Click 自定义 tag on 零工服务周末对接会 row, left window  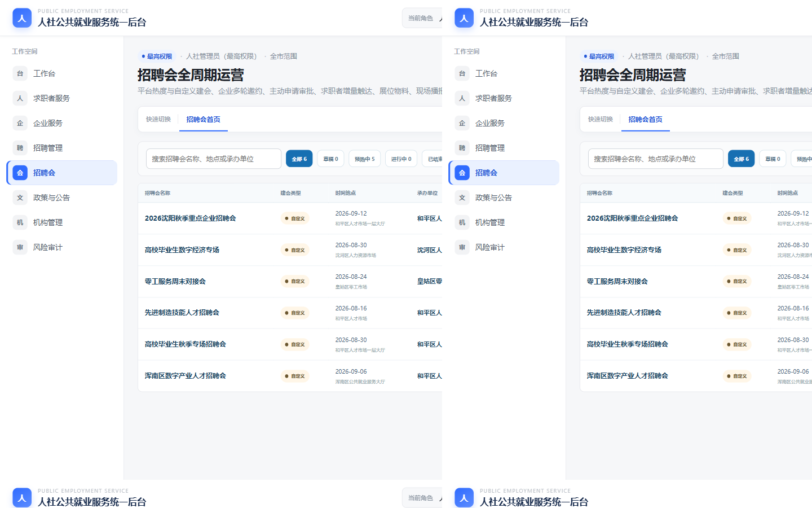(295, 281)
